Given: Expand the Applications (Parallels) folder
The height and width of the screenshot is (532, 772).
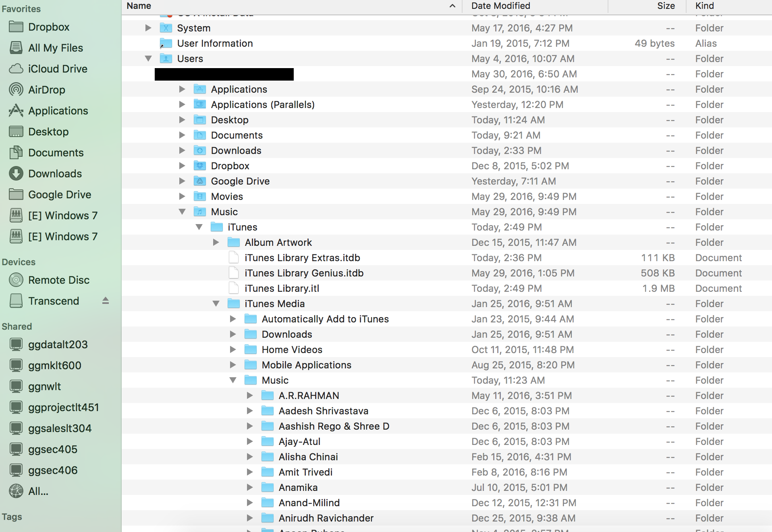Looking at the screenshot, I should click(x=182, y=104).
